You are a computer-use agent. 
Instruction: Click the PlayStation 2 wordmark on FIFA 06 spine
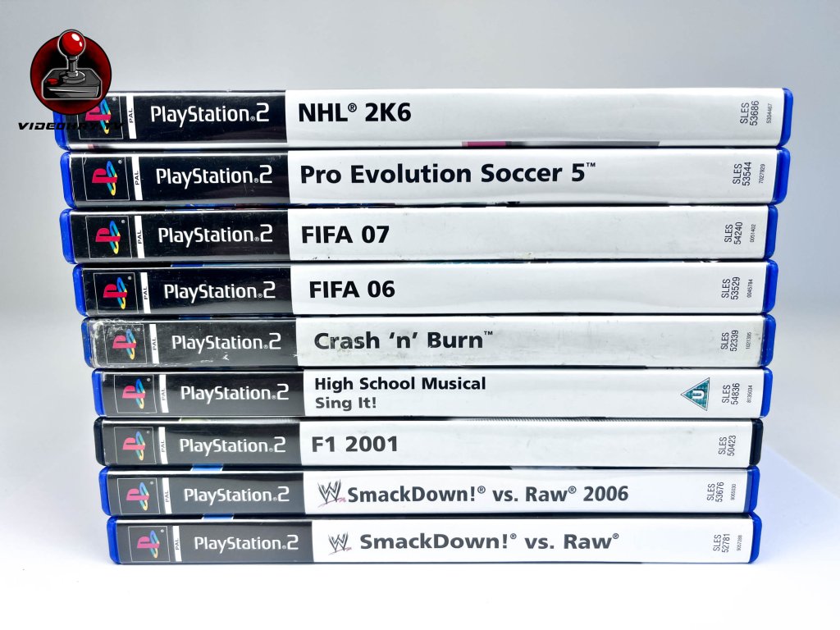click(x=220, y=291)
